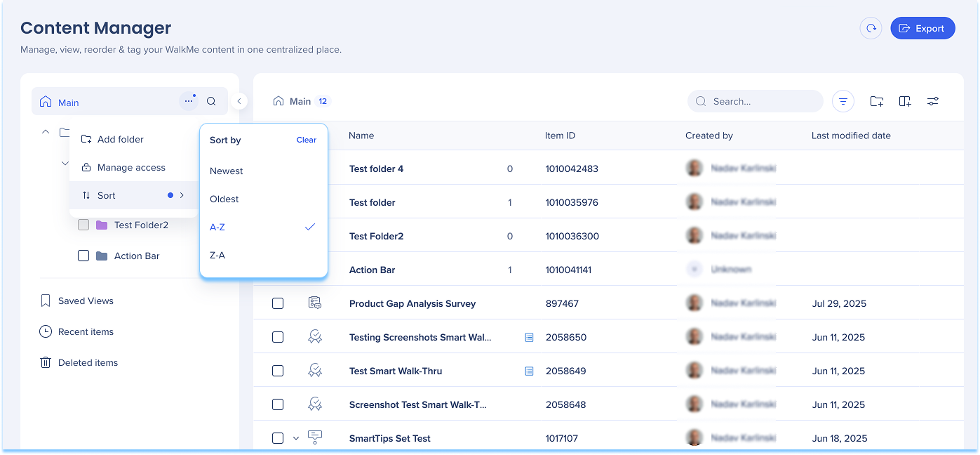Collapse the left sidebar panel arrow
980x455 pixels.
[x=239, y=101]
